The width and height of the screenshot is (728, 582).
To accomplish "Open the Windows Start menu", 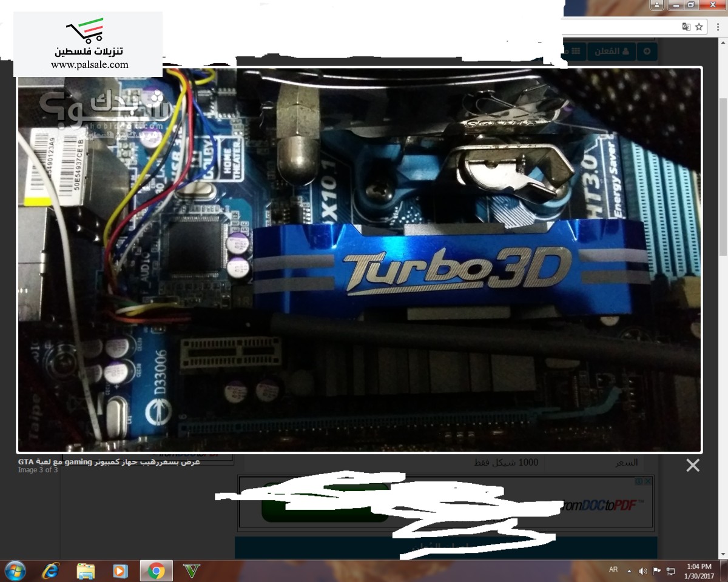I will (15, 570).
